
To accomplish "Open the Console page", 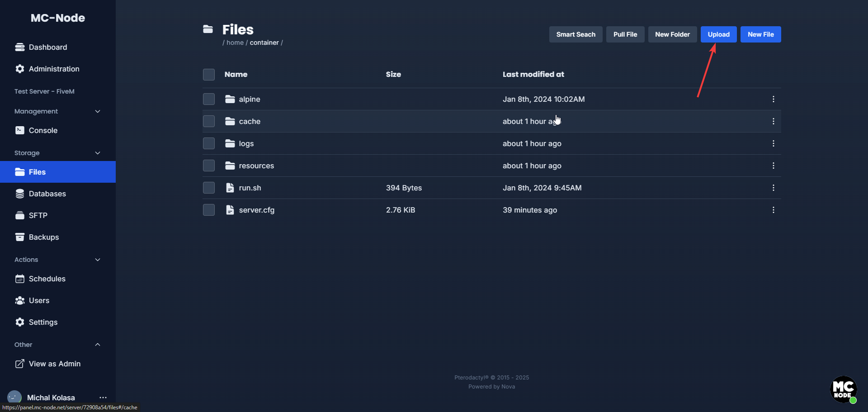I will pos(58,130).
